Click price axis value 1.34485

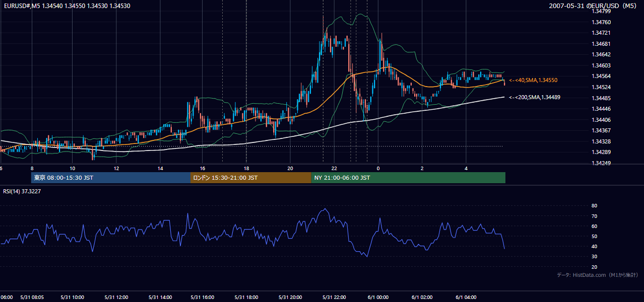(x=600, y=98)
